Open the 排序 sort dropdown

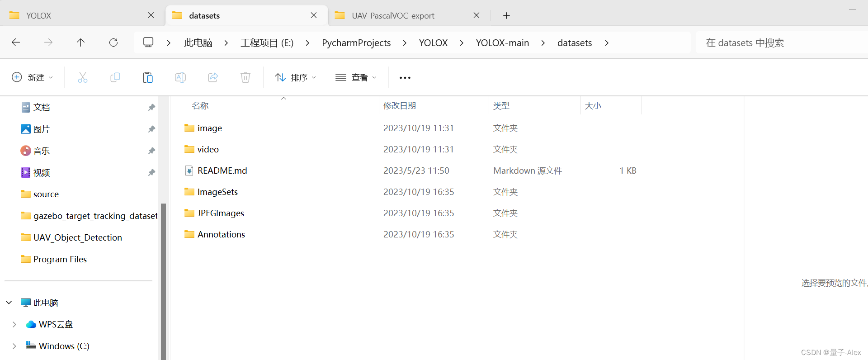(295, 77)
